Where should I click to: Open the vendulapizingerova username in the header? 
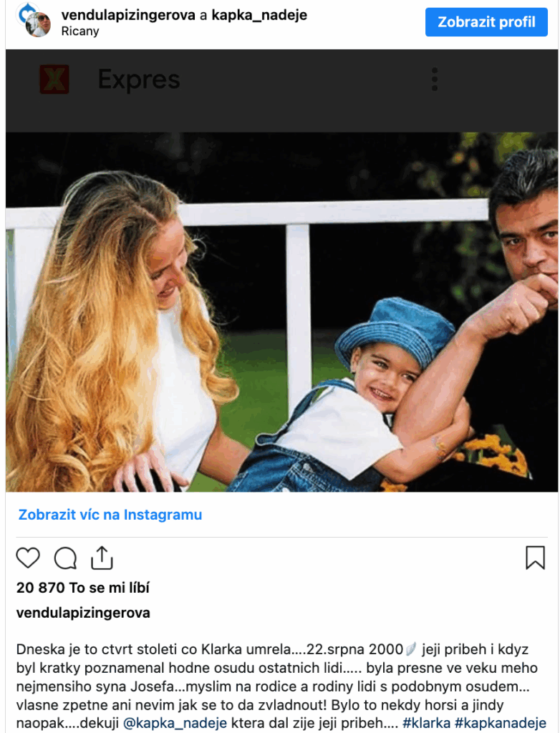(x=128, y=15)
